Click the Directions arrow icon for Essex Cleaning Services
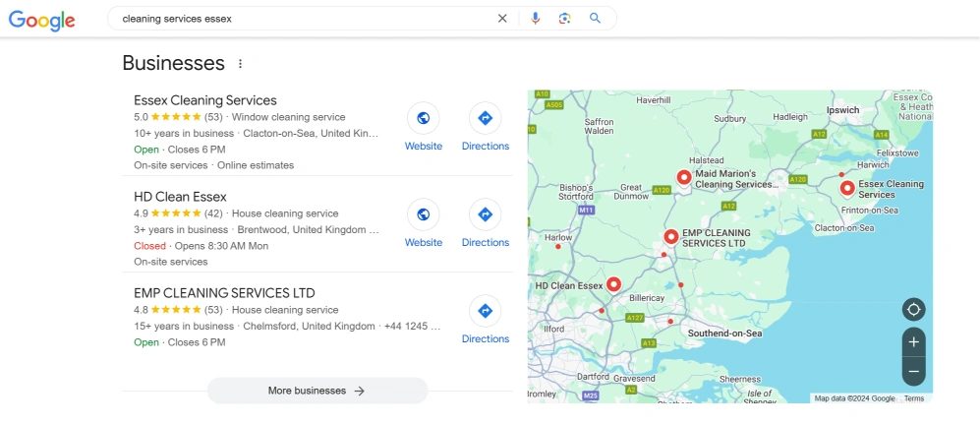 coord(485,118)
